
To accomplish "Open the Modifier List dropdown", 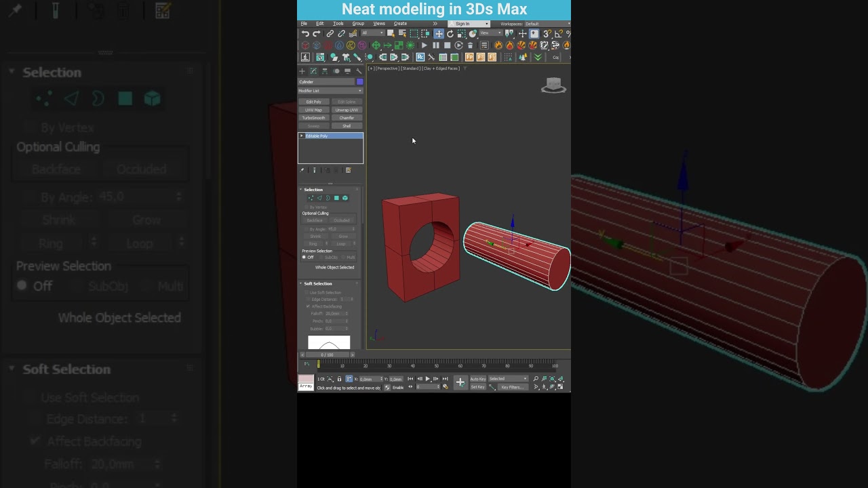I will (331, 91).
